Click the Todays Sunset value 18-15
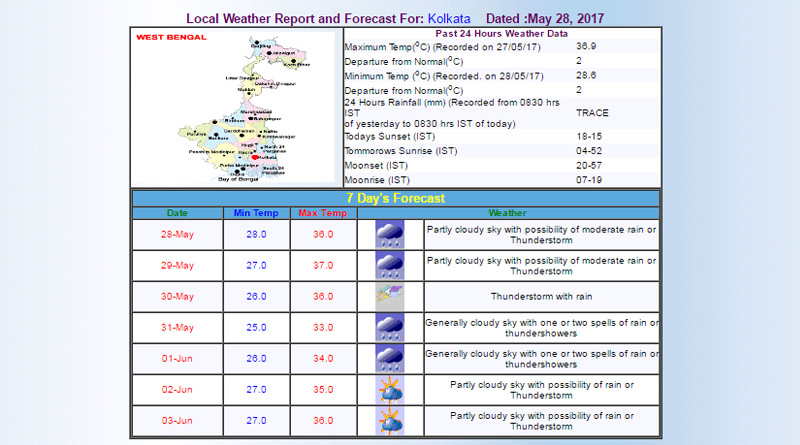800x445 pixels. (x=589, y=136)
